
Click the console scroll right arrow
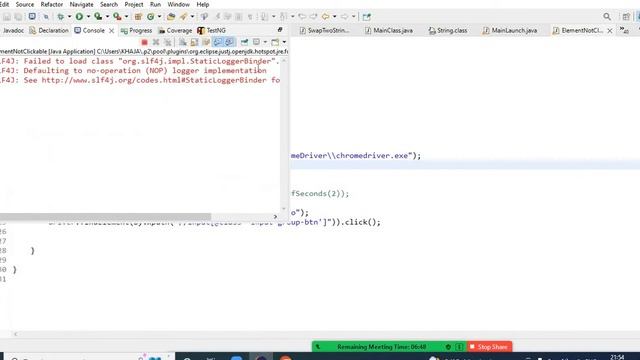tap(275, 217)
